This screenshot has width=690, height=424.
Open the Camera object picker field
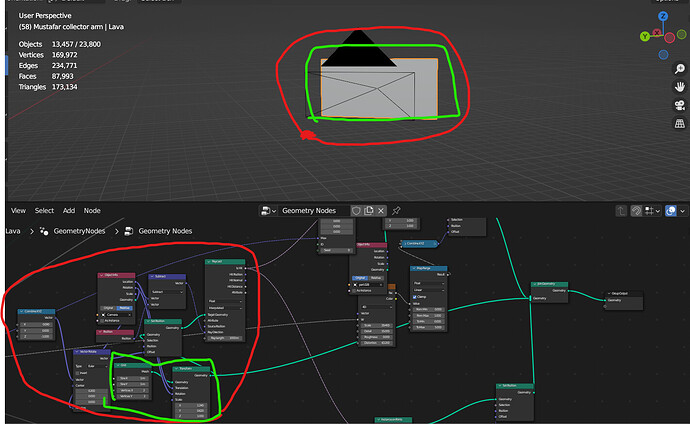117,314
